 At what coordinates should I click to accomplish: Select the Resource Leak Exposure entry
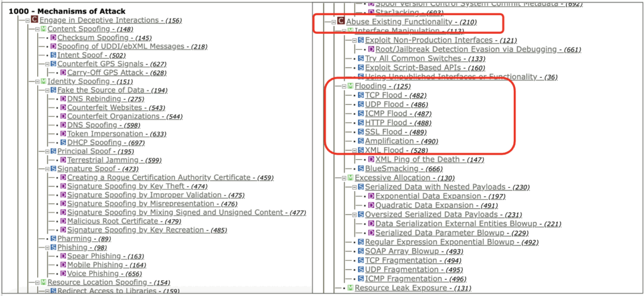click(x=395, y=288)
